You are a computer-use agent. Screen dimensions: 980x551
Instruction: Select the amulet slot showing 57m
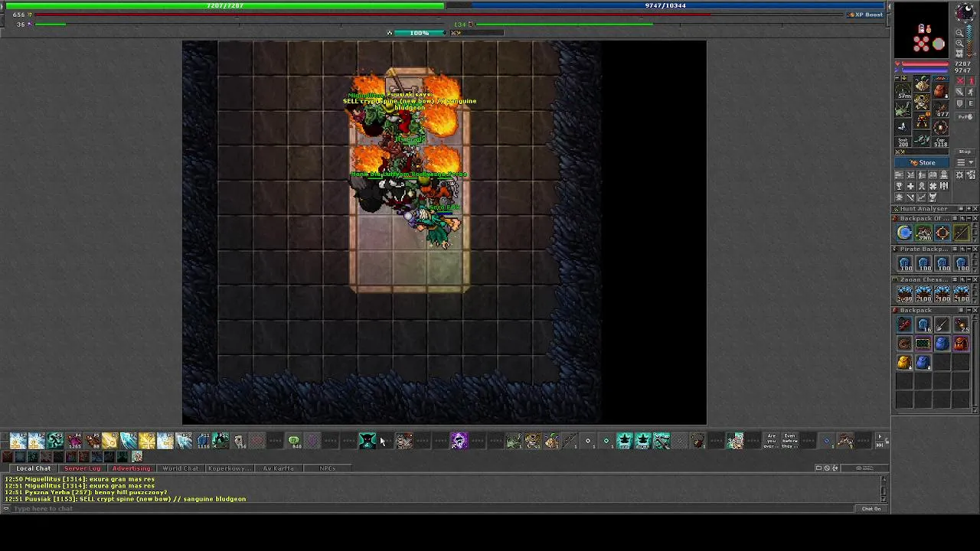pos(903,90)
